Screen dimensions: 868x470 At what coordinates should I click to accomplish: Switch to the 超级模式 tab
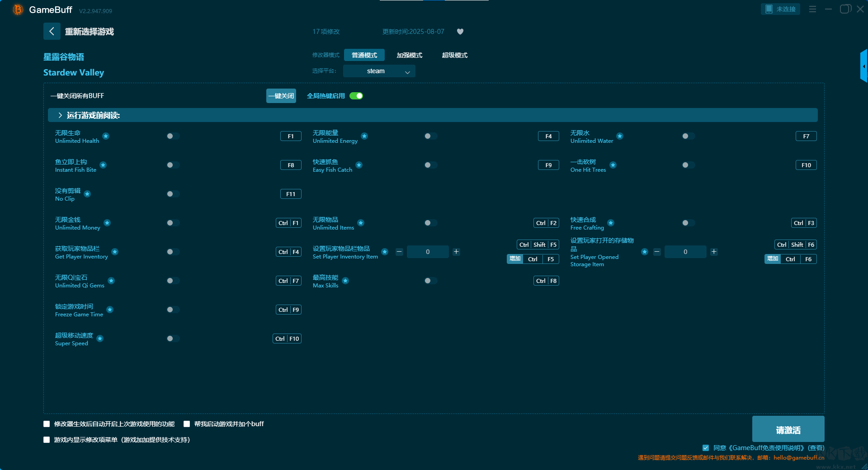455,55
